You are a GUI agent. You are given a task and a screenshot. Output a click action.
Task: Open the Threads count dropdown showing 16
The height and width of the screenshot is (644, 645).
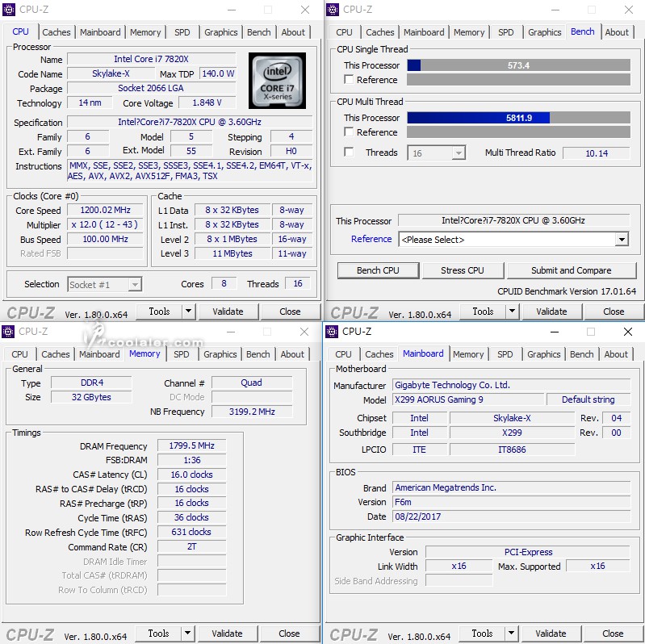click(x=437, y=153)
